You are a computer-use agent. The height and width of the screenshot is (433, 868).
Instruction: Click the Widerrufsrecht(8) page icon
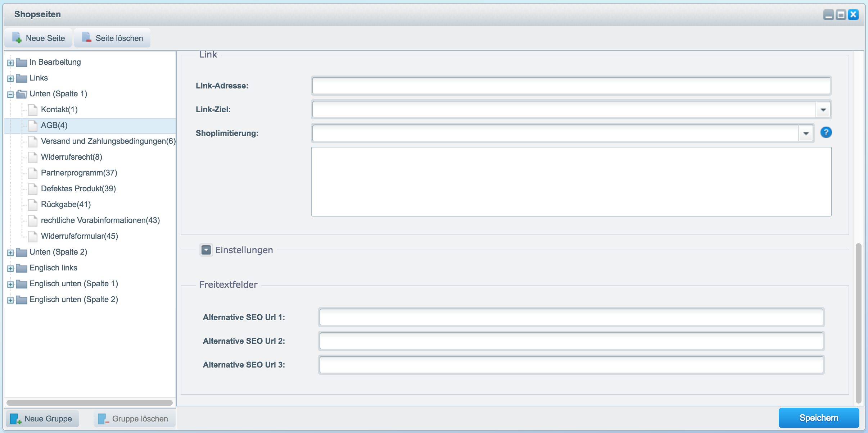click(x=33, y=157)
